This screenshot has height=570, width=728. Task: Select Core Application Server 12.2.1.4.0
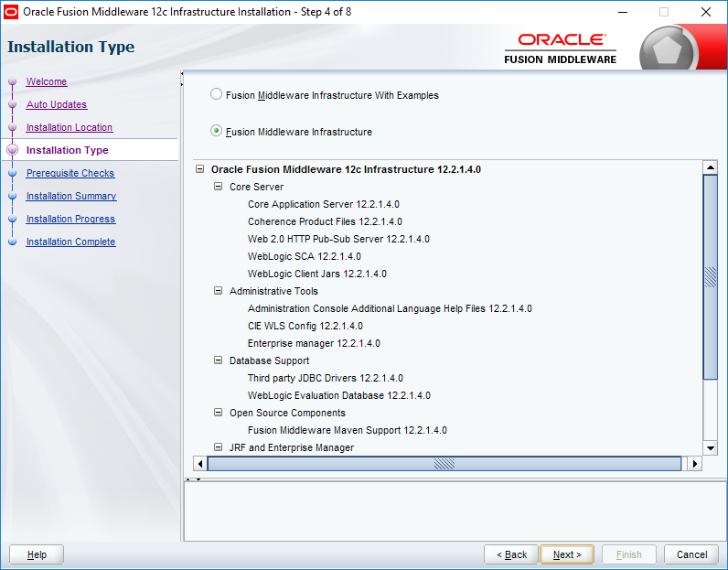[324, 204]
